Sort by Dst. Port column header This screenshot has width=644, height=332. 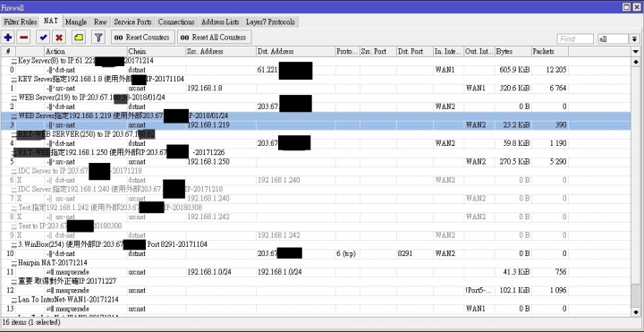pos(415,52)
